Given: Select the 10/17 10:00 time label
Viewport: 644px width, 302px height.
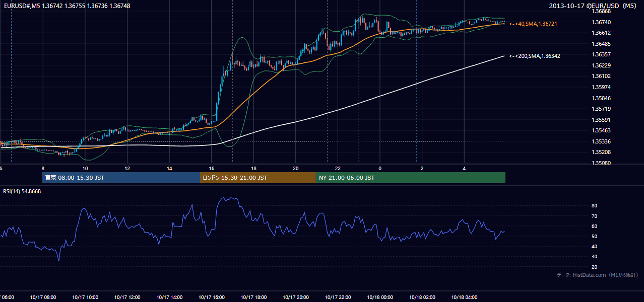Looking at the screenshot, I should pos(85,297).
